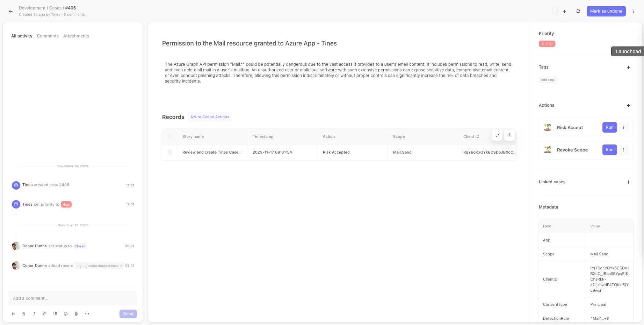Send the comment
The height and width of the screenshot is (325, 644).
[x=128, y=314]
